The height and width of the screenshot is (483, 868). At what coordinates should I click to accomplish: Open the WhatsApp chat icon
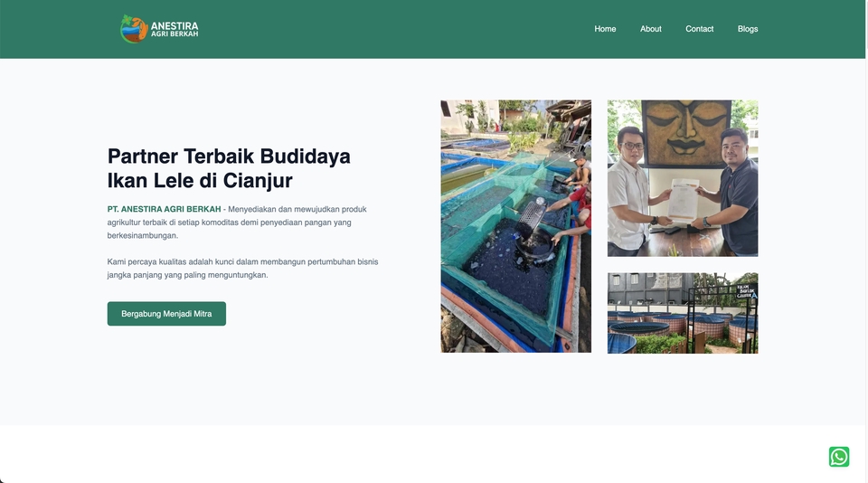(839, 457)
